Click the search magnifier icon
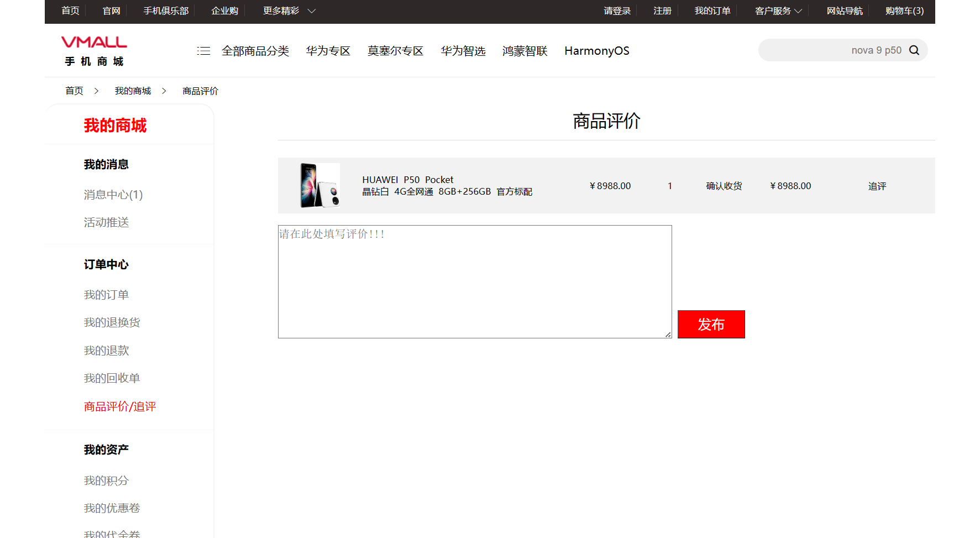This screenshot has height=538, width=980. click(914, 50)
